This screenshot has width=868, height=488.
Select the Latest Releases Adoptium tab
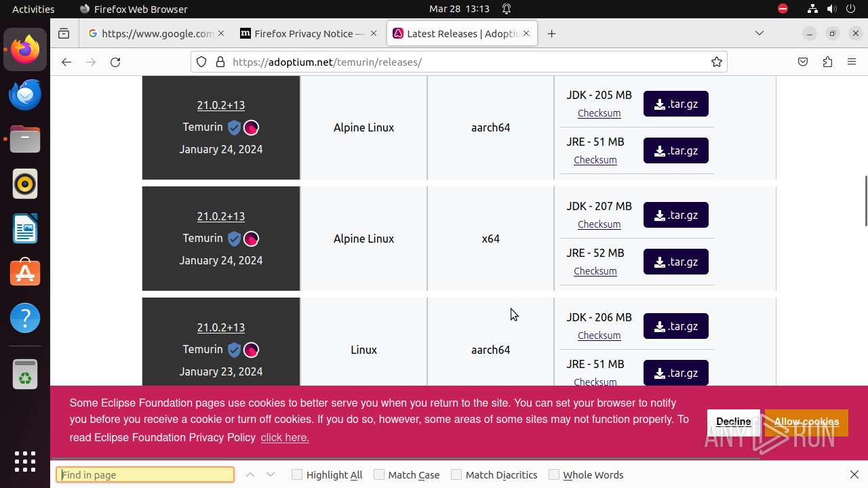[462, 33]
